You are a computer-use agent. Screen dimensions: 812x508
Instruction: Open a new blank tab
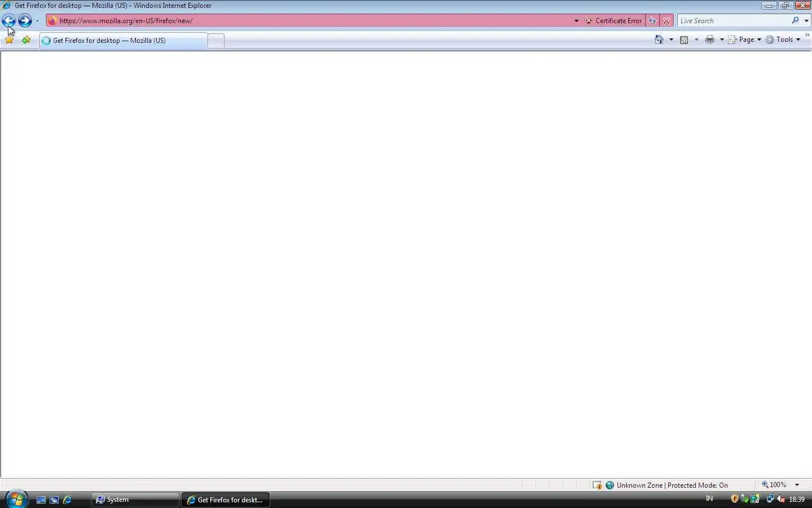[x=216, y=41]
